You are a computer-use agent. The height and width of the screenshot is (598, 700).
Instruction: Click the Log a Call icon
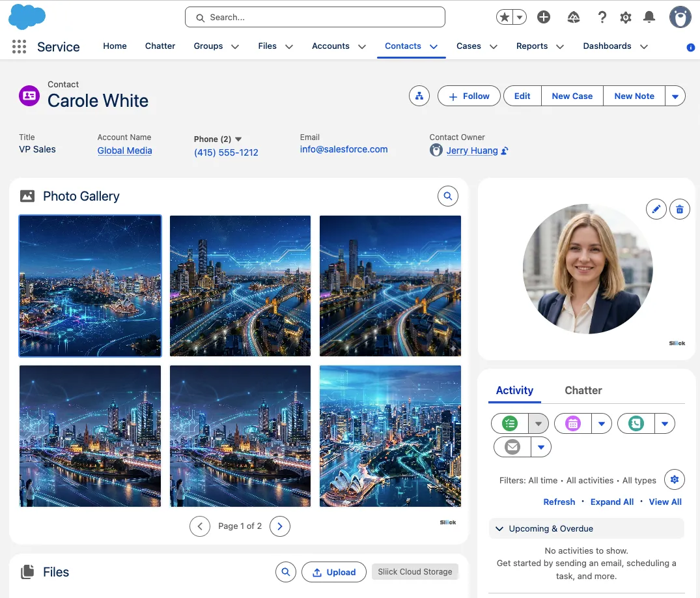636,423
